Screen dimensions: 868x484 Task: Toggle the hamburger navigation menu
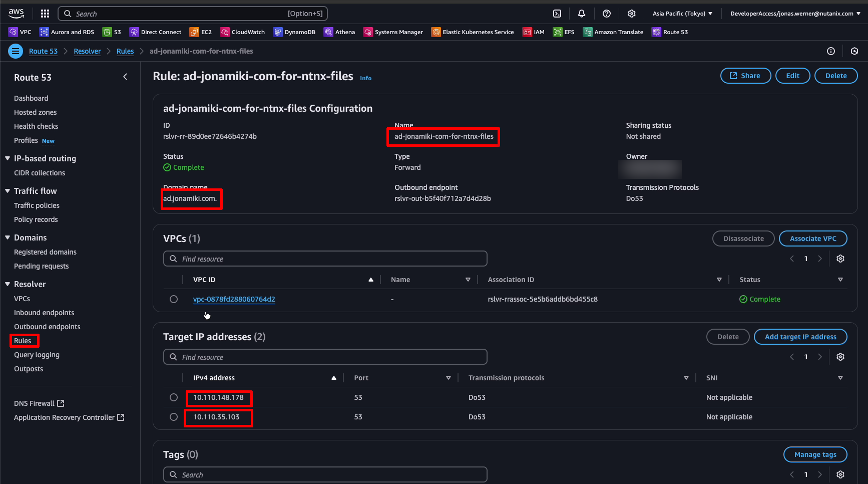(x=16, y=51)
